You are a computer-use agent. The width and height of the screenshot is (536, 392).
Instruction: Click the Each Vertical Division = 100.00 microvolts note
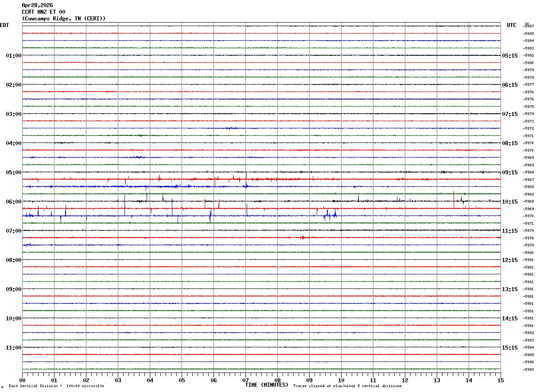[x=56, y=386]
